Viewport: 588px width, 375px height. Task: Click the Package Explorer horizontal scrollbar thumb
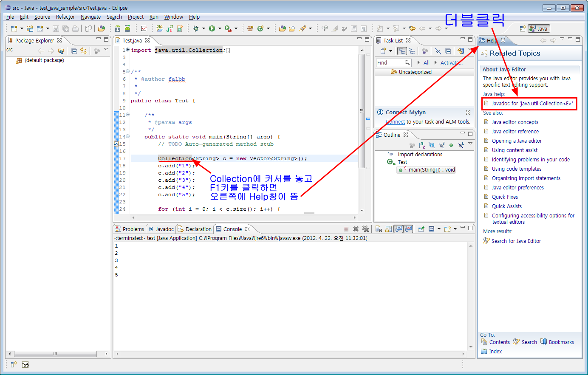tap(55, 353)
